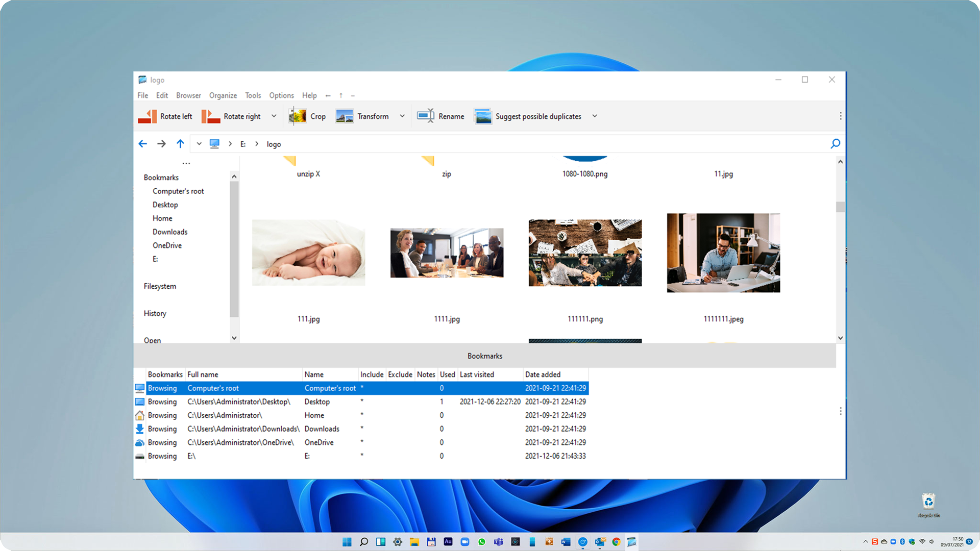Open Google Chrome from the taskbar
Viewport: 980px width, 551px height.
point(617,542)
